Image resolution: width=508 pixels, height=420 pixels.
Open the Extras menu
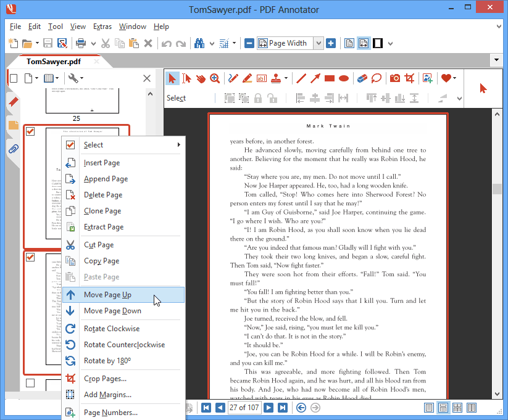(102, 27)
